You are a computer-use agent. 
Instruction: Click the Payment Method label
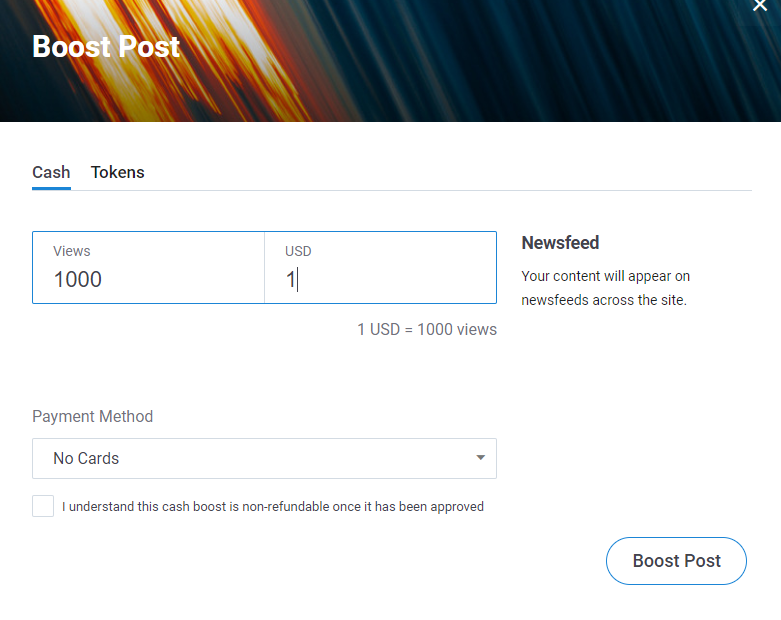point(93,416)
